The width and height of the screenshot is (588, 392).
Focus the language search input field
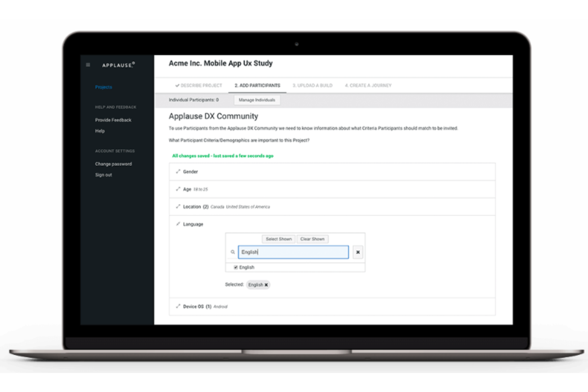coord(293,252)
